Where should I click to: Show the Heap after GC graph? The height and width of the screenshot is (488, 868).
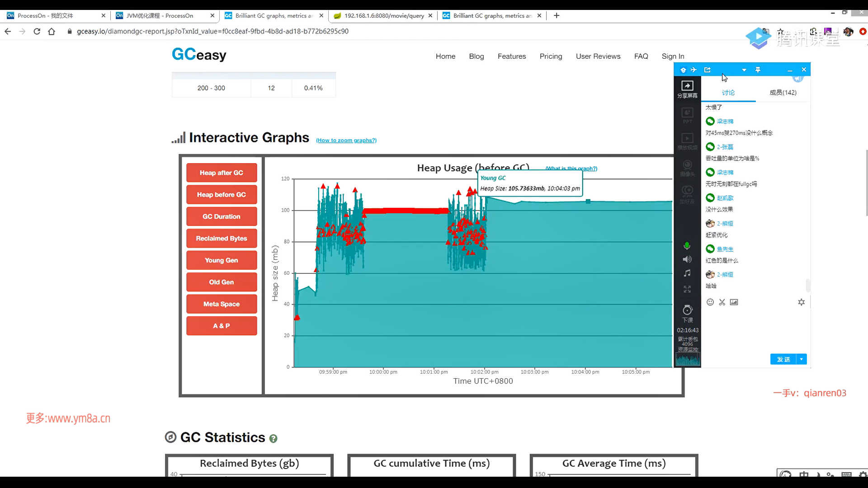(x=222, y=173)
